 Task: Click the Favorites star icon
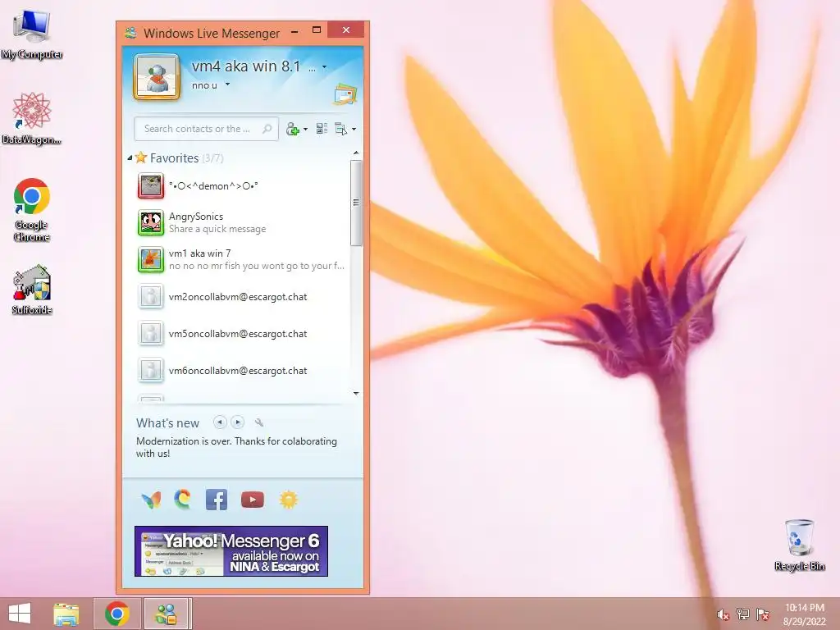[x=141, y=157]
